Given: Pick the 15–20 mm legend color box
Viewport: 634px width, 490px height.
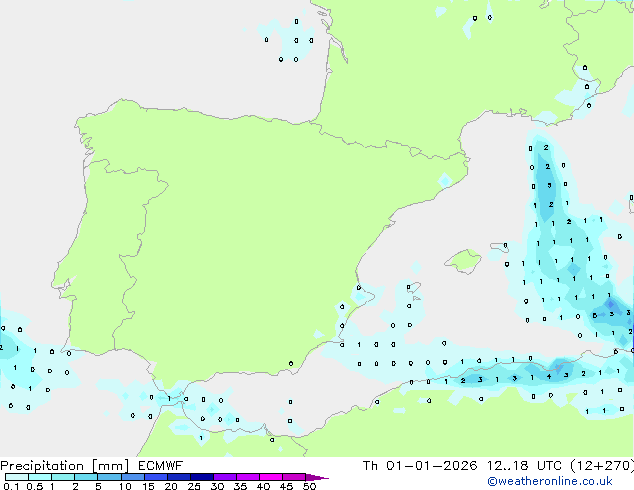Looking at the screenshot, I should (x=156, y=477).
